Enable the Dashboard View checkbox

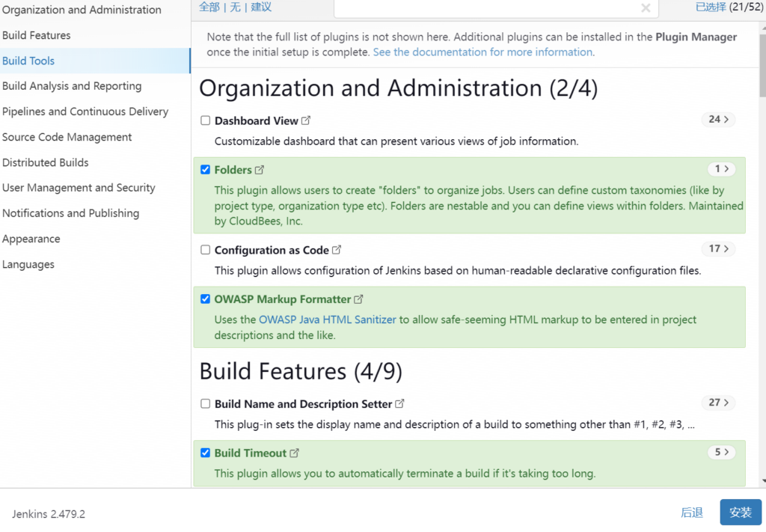coord(206,120)
